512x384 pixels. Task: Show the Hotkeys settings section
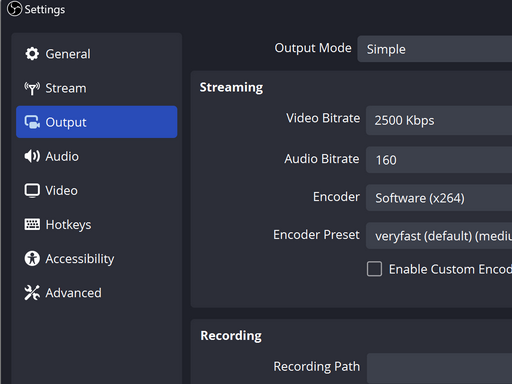click(x=97, y=225)
